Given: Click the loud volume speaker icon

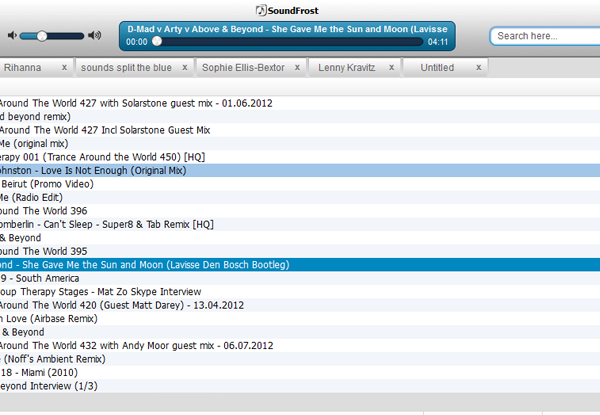Looking at the screenshot, I should click(x=95, y=36).
